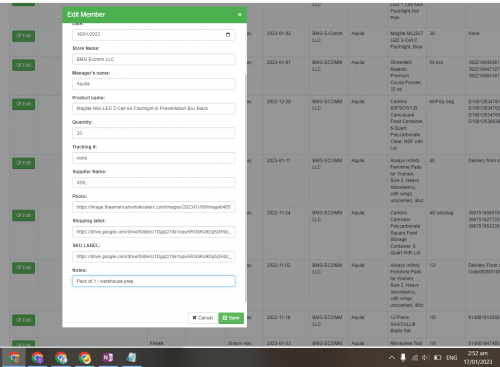This screenshot has height=367, width=500.
Task: Click Edit button for Ghirardelli Cocoa Powder row
Action: point(23,65)
